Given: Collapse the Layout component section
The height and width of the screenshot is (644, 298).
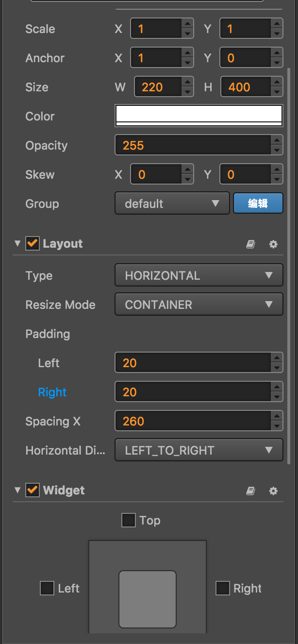Looking at the screenshot, I should (x=18, y=244).
